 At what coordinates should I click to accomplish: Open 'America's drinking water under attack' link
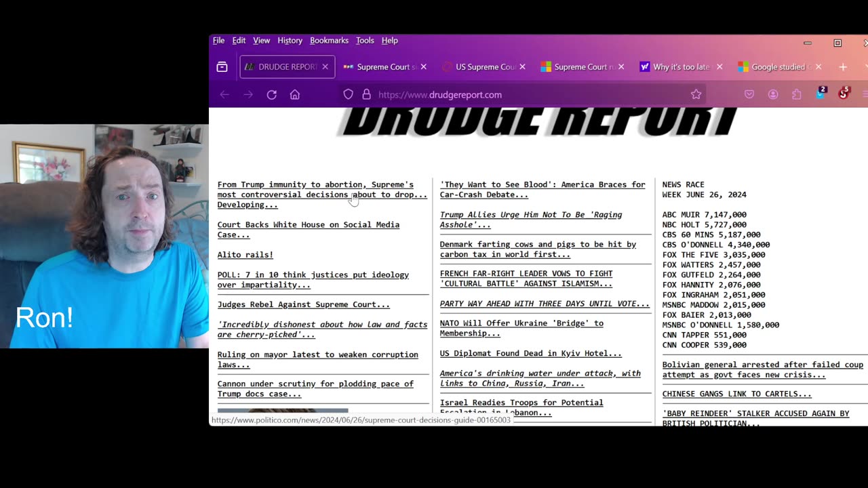tap(540, 378)
